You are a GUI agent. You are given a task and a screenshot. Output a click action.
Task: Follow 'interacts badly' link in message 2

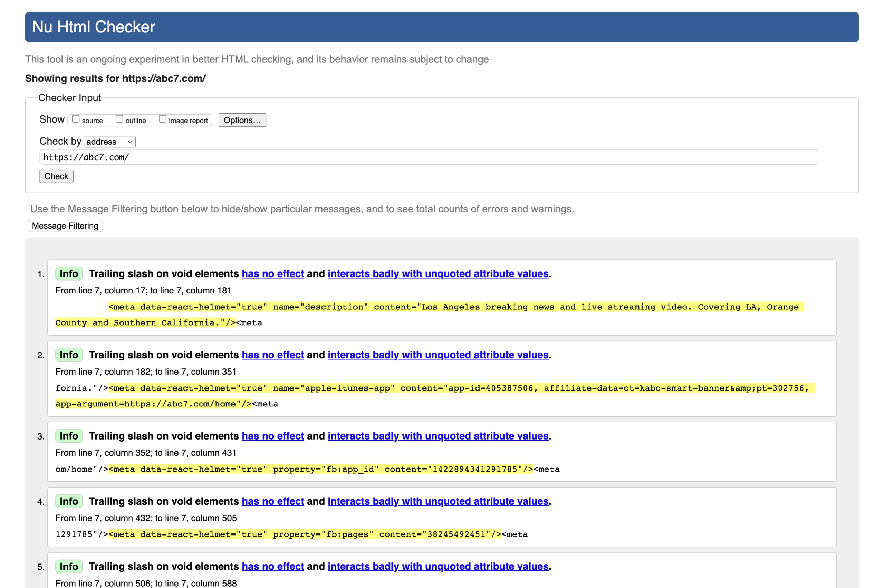[x=438, y=355]
